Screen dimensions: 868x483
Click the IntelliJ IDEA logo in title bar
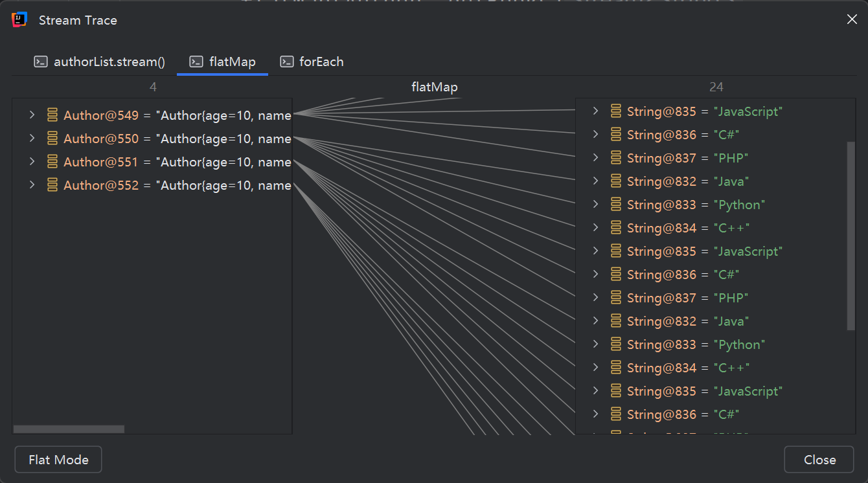[x=19, y=20]
